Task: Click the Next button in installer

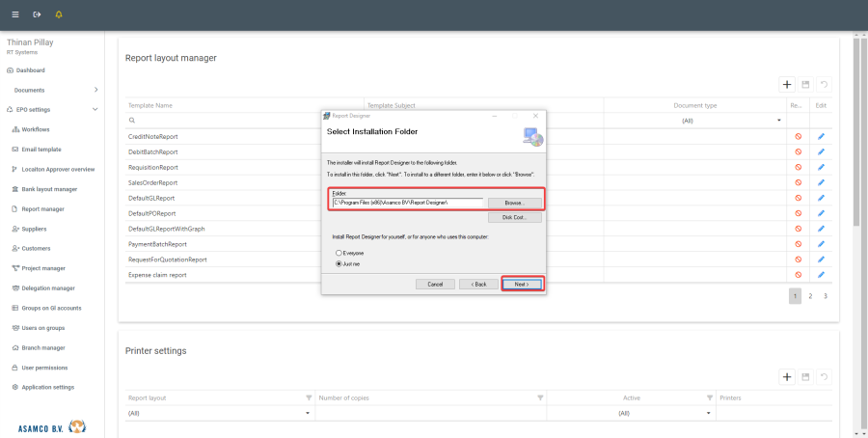Action: 522,285
